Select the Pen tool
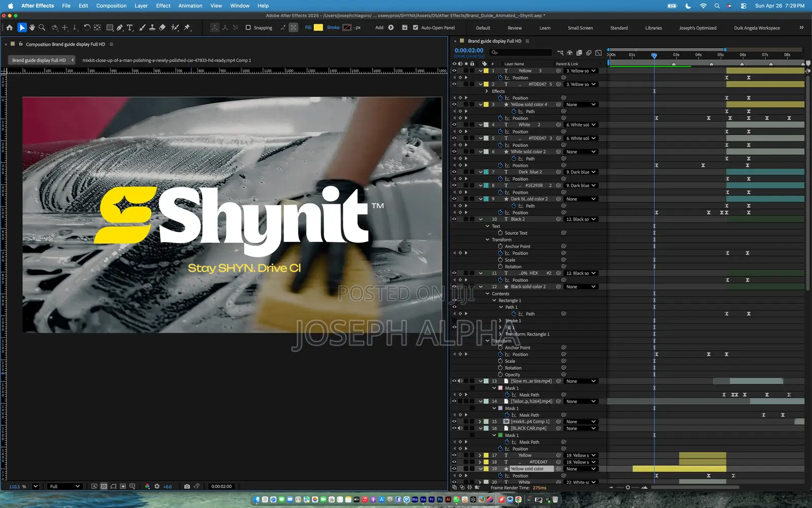 coord(120,27)
